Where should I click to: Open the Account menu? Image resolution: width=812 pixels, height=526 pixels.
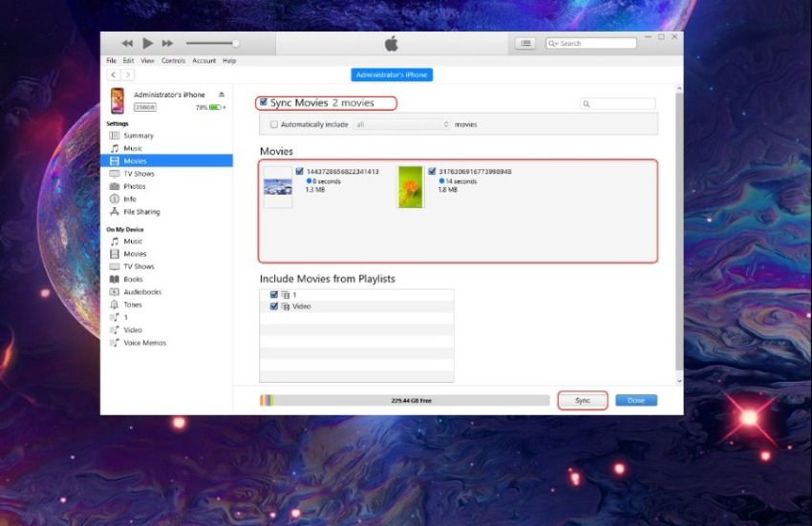tap(204, 60)
